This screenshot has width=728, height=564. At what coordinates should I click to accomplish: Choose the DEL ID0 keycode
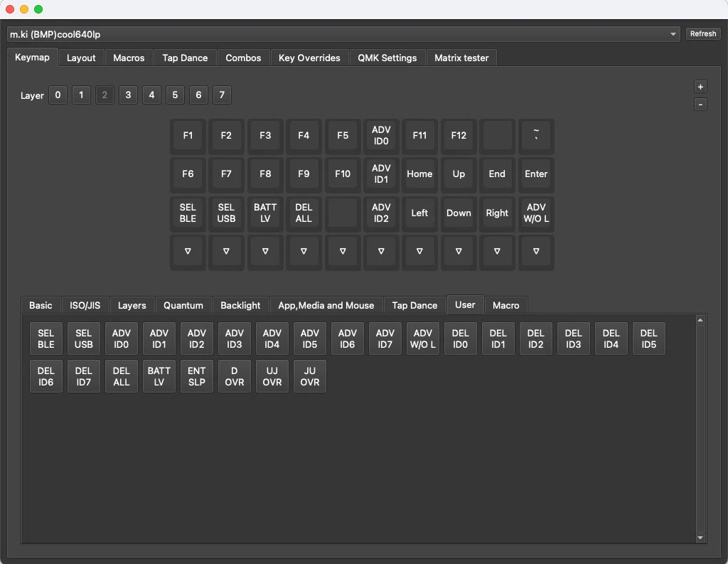(461, 339)
